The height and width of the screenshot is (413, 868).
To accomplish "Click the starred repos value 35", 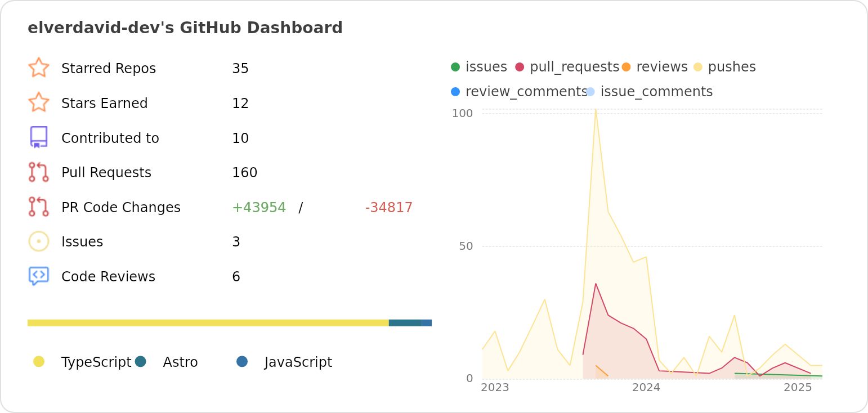I will coord(240,69).
